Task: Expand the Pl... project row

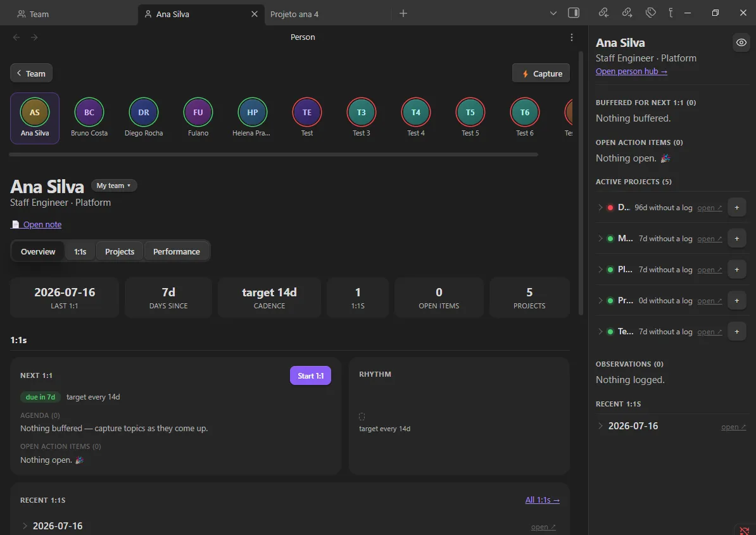Action: [x=600, y=270]
